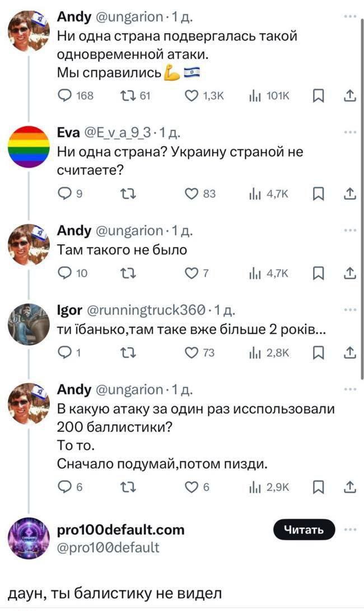Open pro100default.com profile name
The image size is (364, 611).
click(x=120, y=529)
